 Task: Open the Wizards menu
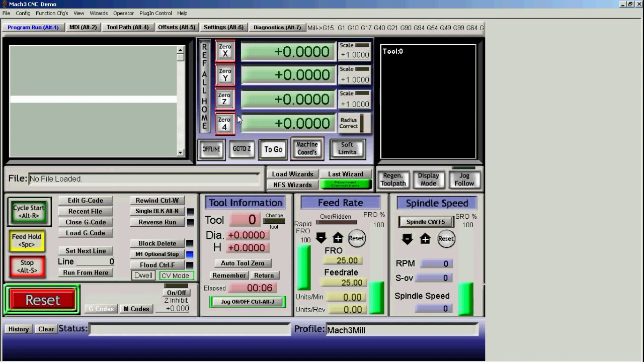coord(99,13)
